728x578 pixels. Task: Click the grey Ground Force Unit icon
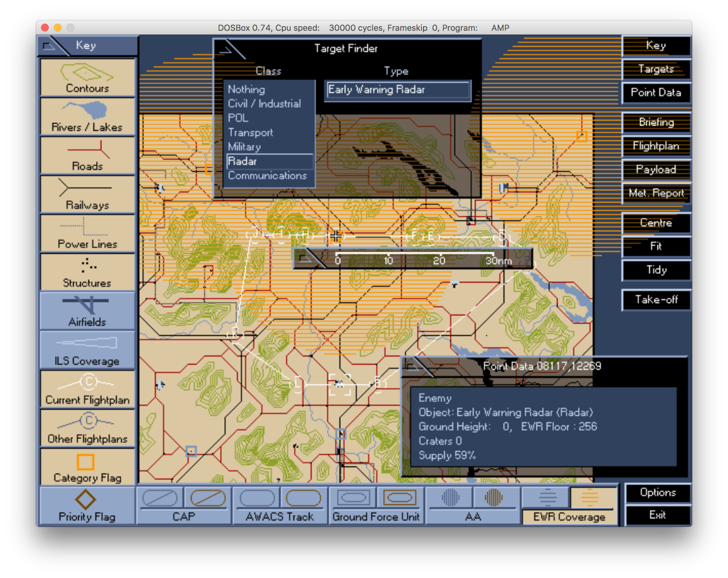[353, 497]
